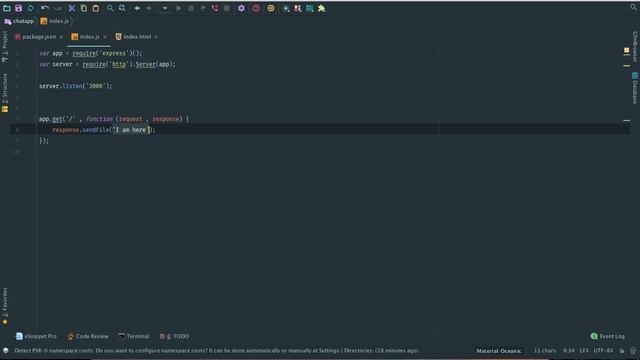Click the Open folder toolbar icon
Screen dimensions: 640x360
7,8
